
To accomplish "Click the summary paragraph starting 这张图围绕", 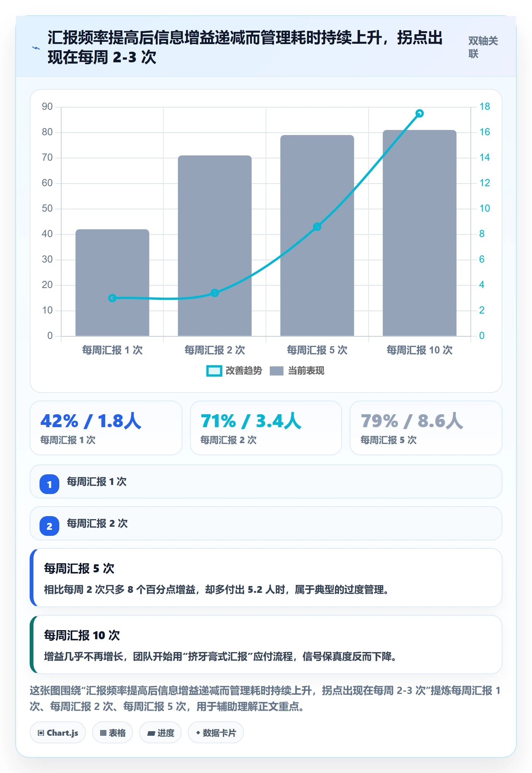I will point(265,699).
